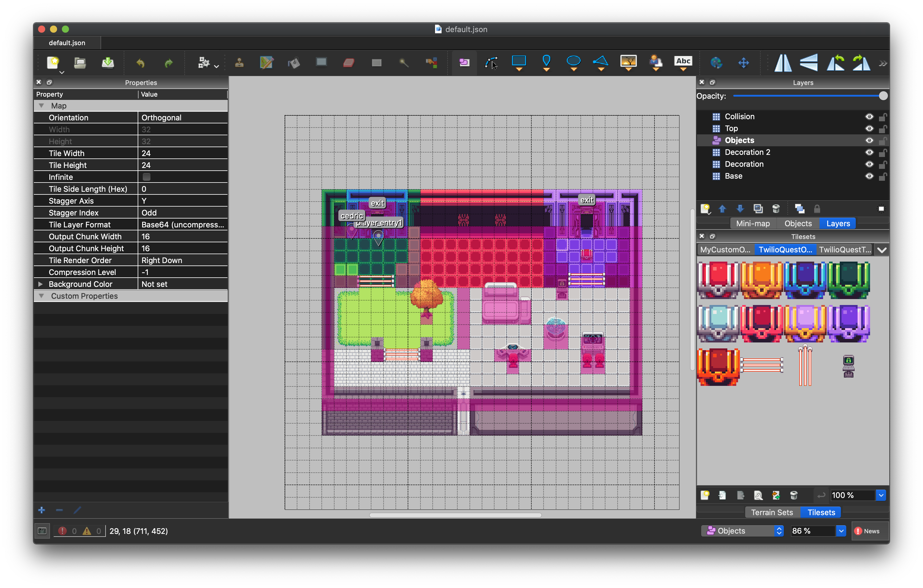Viewport: 923px width, 588px height.
Task: Open the tileset zoom 100 % dropdown
Action: pyautogui.click(x=881, y=495)
